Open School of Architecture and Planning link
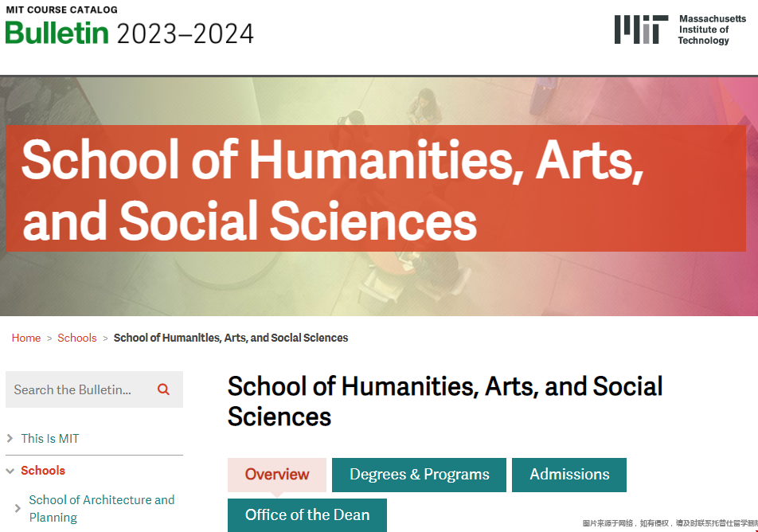Image resolution: width=758 pixels, height=532 pixels. pyautogui.click(x=102, y=508)
